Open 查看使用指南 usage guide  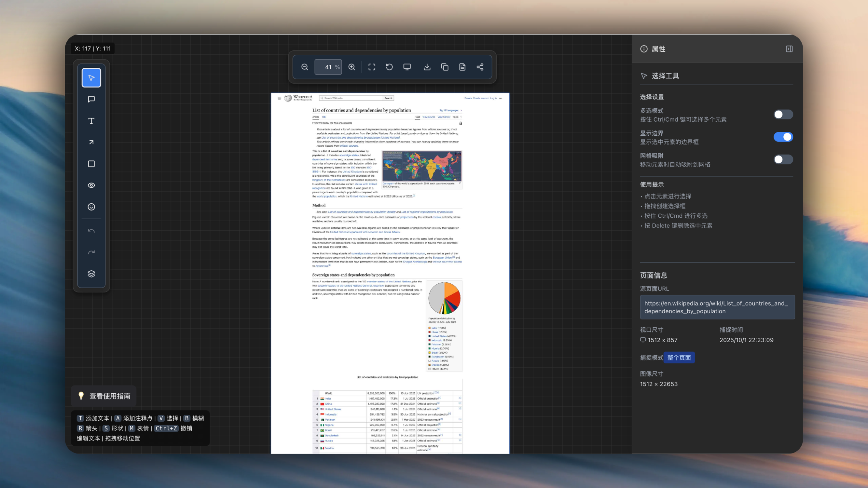click(x=104, y=396)
